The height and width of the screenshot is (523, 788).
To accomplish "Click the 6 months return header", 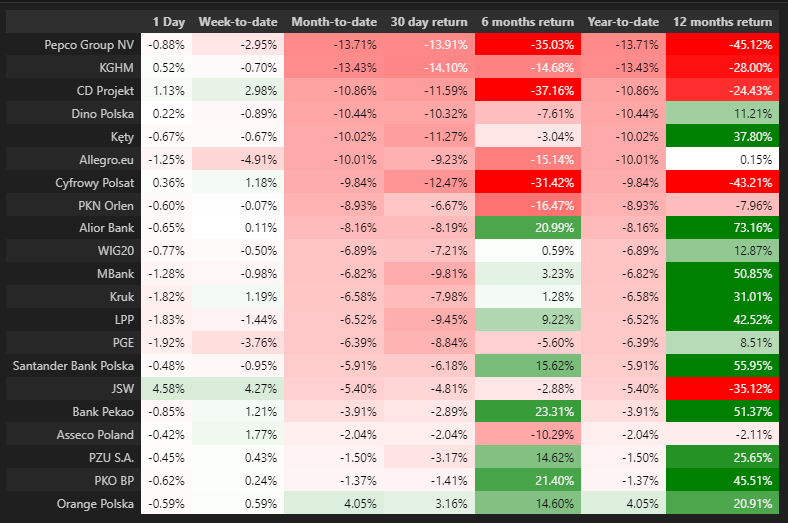I will (x=527, y=22).
